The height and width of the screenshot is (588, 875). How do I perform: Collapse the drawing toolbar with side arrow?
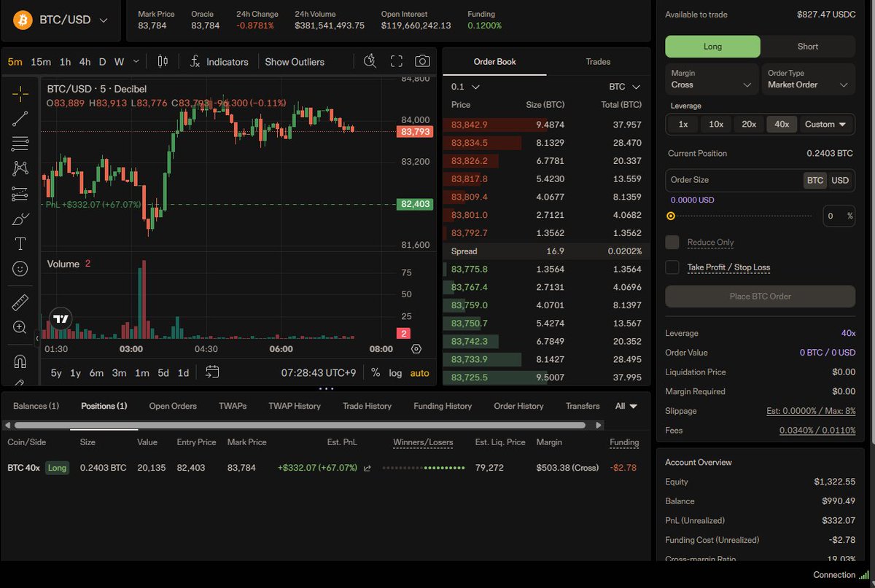pos(38,338)
